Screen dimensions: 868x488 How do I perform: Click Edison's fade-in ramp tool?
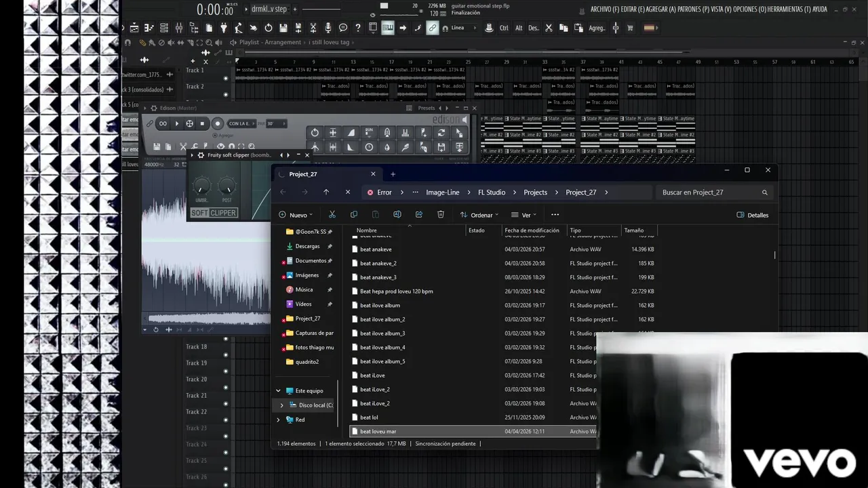pos(351,133)
